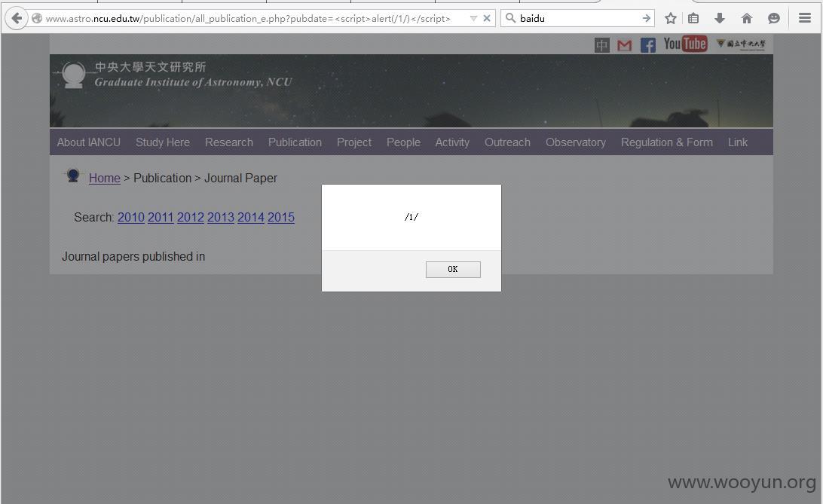Screen dimensions: 823x504
Task: Stop loading with the X button
Action: pyautogui.click(x=487, y=18)
